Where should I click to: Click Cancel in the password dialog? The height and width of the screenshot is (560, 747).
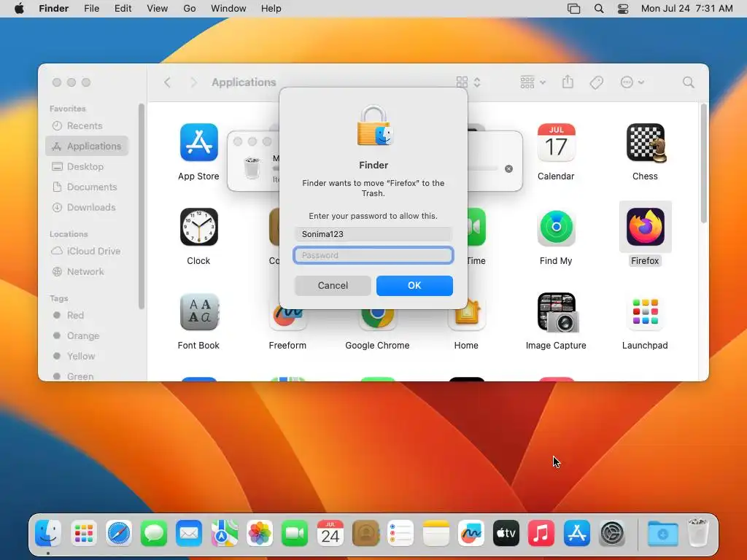click(x=333, y=285)
